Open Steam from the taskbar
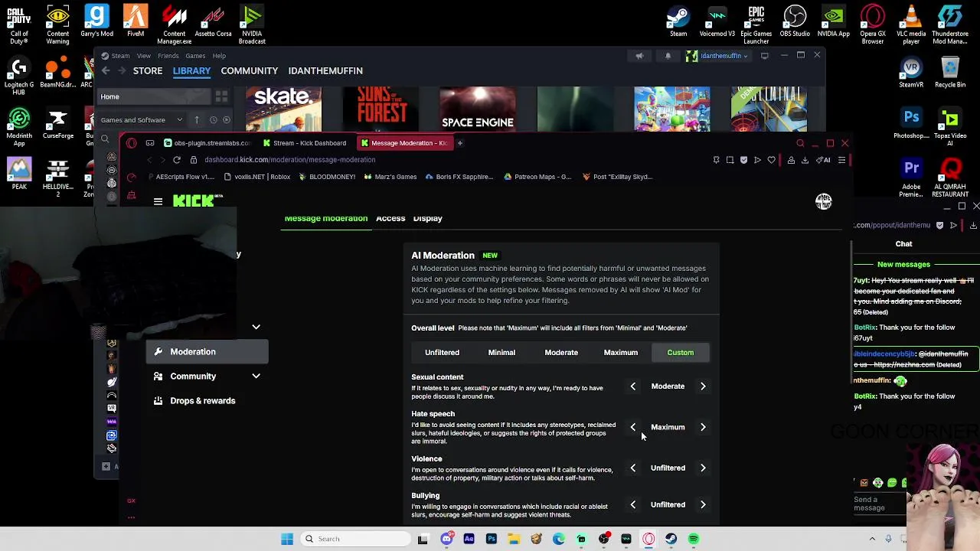980x551 pixels. (671, 539)
